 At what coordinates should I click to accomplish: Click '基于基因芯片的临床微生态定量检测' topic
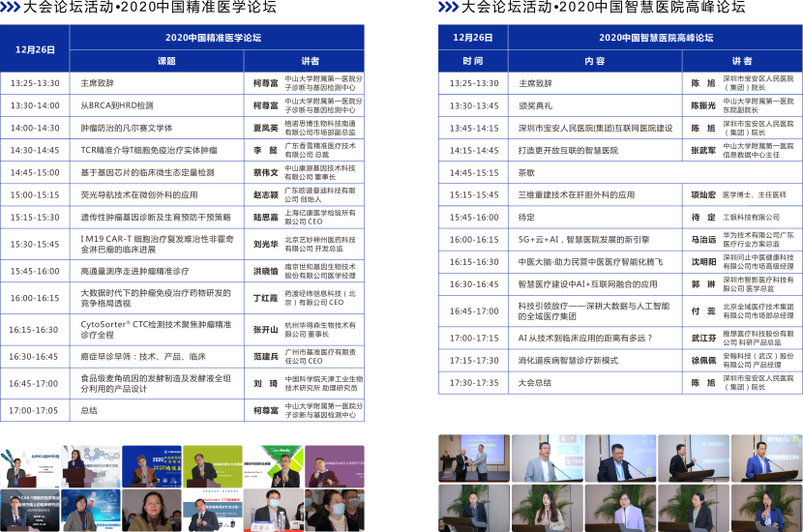point(147,172)
